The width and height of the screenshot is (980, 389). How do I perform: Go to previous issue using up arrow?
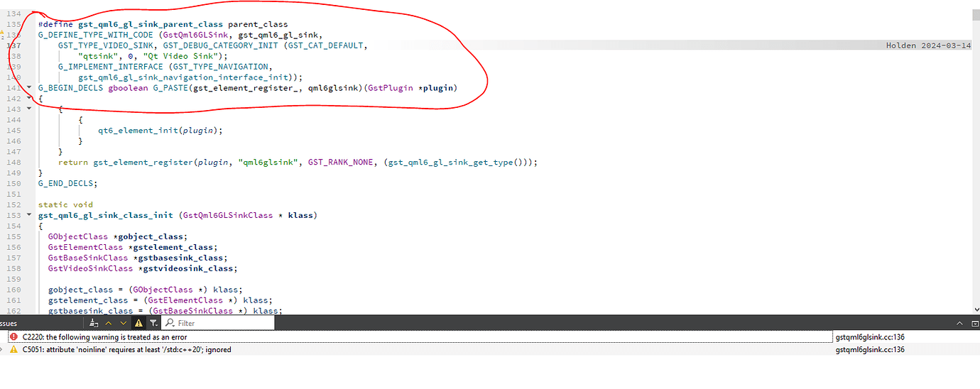tap(109, 323)
